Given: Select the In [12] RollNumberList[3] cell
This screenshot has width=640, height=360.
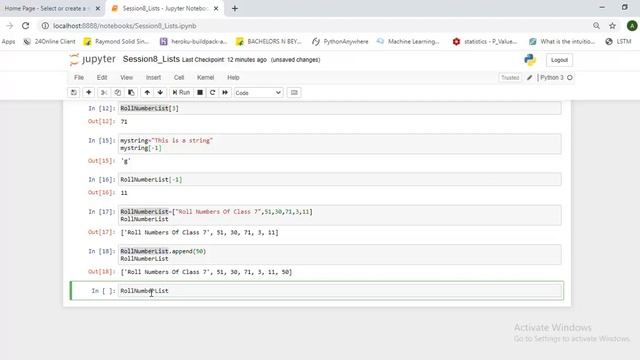Looking at the screenshot, I should point(340,108).
